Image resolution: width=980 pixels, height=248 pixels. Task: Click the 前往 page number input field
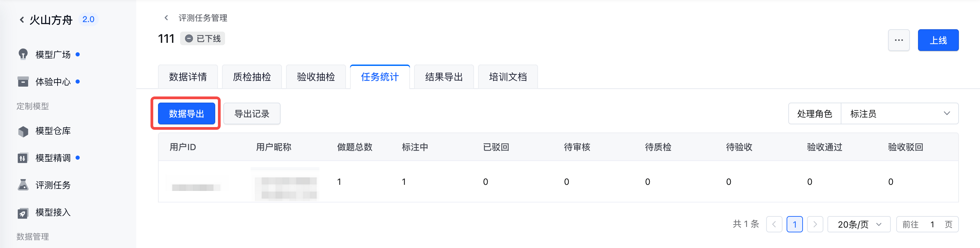coord(932,225)
